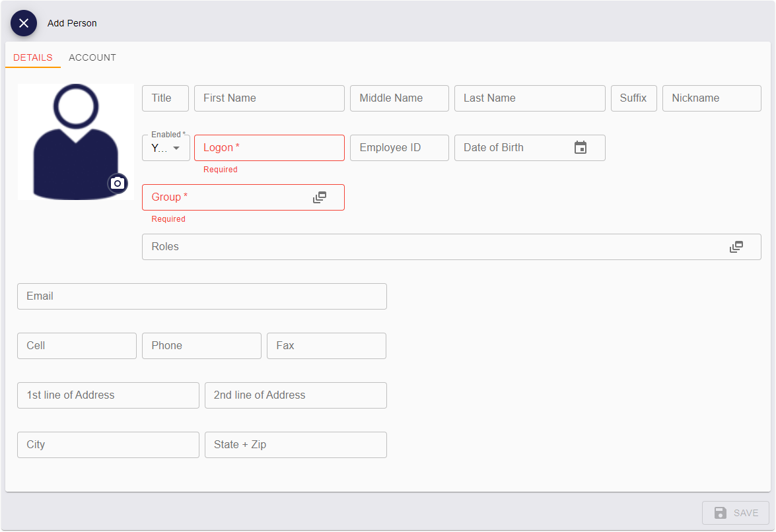776x532 pixels.
Task: Click the camera icon on profile photo
Action: [118, 183]
